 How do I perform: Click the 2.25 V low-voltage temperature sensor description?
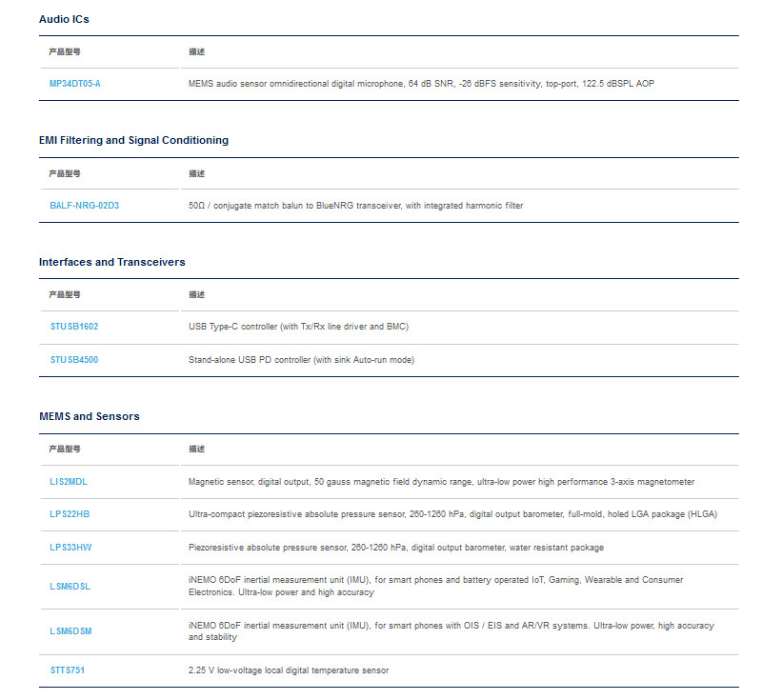coord(289,670)
